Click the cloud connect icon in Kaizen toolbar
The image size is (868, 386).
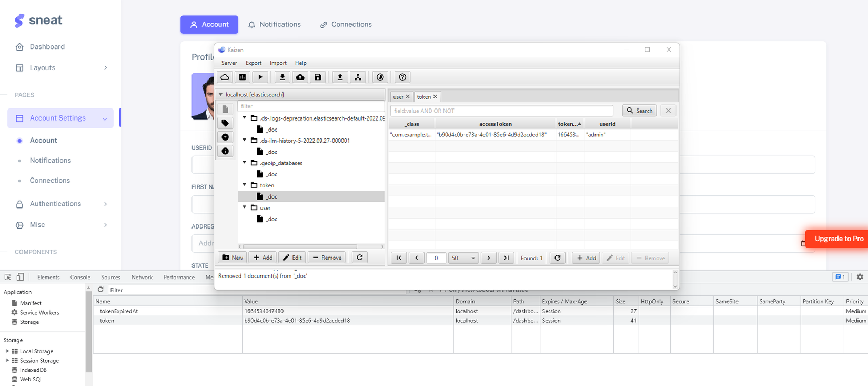[x=225, y=77]
